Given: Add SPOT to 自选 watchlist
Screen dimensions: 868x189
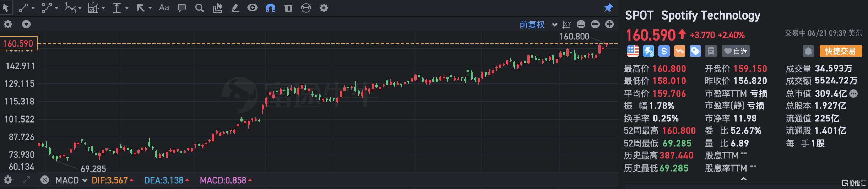Looking at the screenshot, I should click(736, 51).
